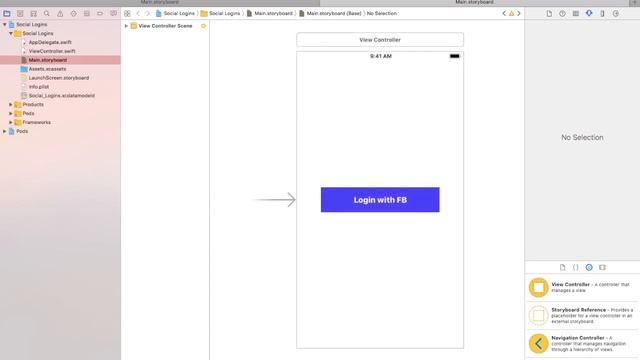Open the Source Control navigator
This screenshot has height=360, width=640.
[x=20, y=13]
